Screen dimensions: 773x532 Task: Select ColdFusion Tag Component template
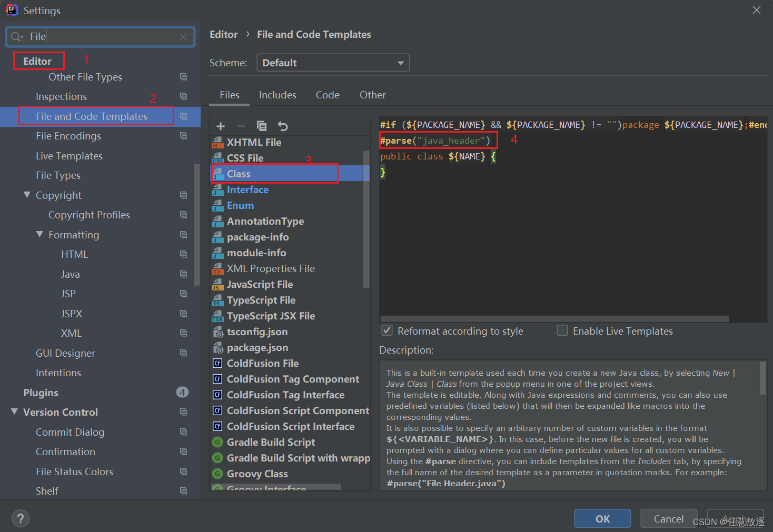click(293, 379)
